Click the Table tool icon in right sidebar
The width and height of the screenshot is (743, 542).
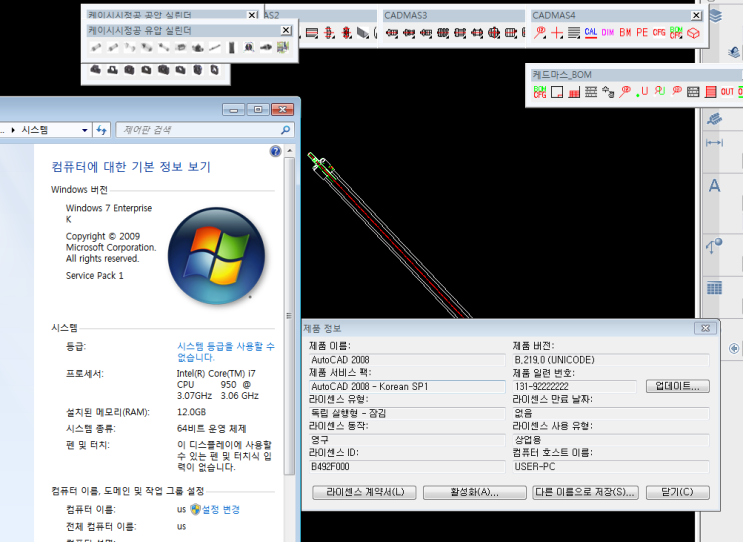point(714,288)
